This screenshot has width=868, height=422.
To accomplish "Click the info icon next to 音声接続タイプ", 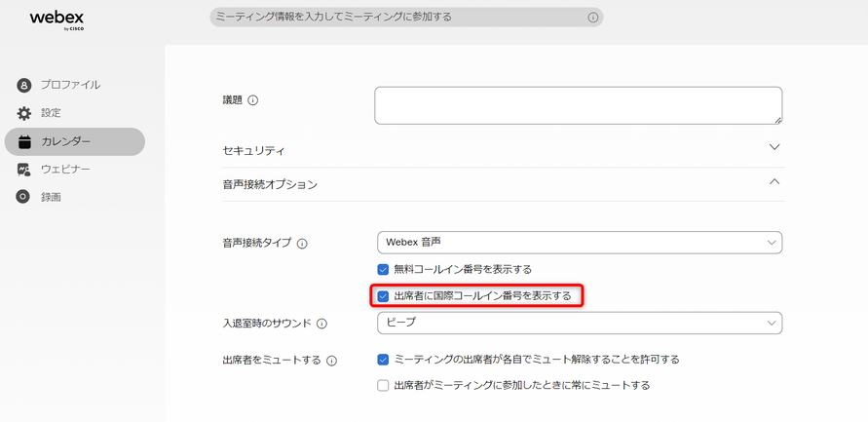I will 302,243.
